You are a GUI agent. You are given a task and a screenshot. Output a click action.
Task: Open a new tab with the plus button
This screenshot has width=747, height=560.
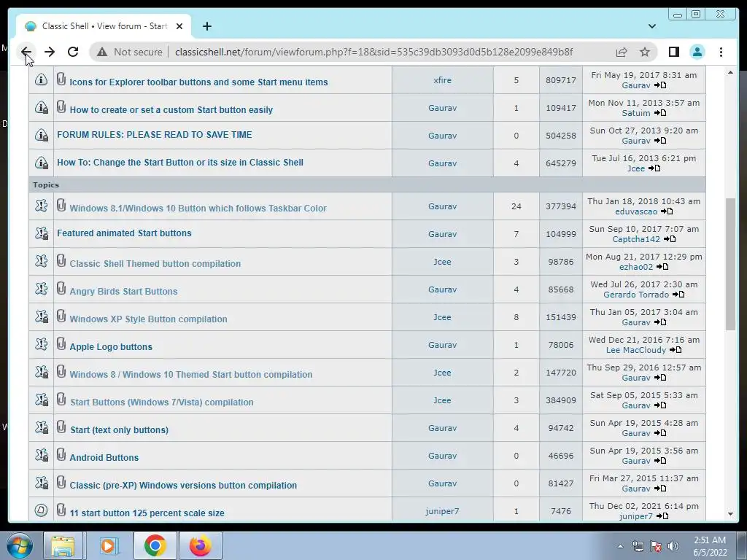click(x=206, y=26)
